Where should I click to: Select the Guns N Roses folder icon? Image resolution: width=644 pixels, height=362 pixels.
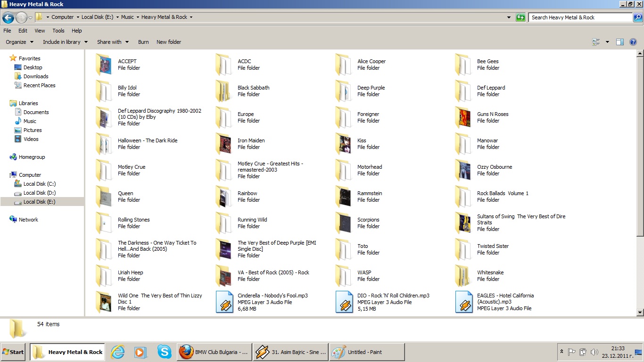pos(463,117)
